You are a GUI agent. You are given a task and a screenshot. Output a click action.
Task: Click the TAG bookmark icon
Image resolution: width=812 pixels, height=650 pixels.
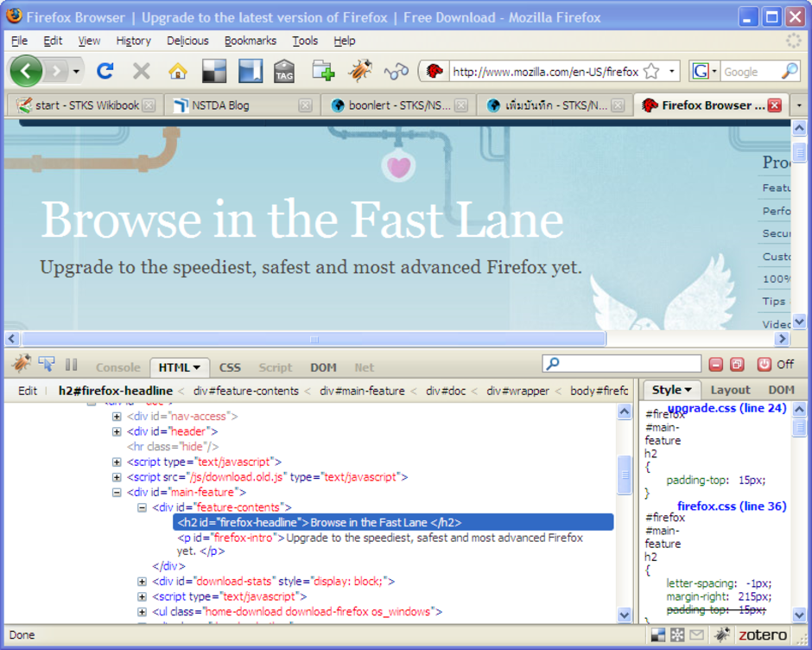point(284,71)
